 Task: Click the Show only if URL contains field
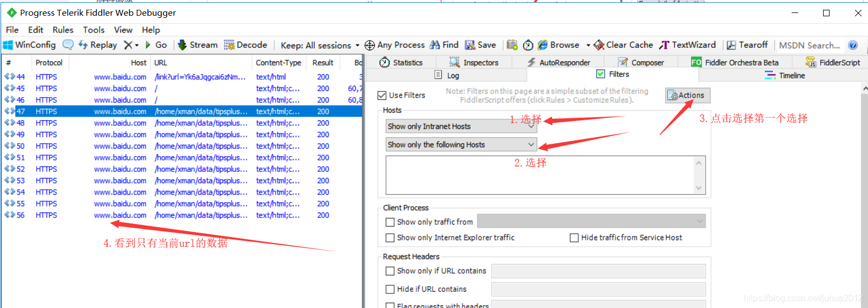[x=598, y=271]
